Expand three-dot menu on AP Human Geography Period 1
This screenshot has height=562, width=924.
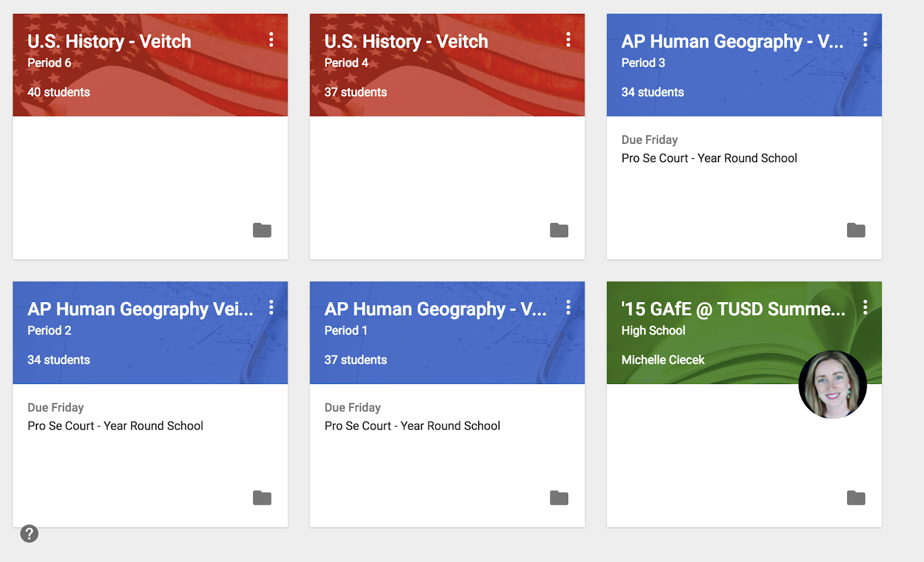tap(568, 307)
